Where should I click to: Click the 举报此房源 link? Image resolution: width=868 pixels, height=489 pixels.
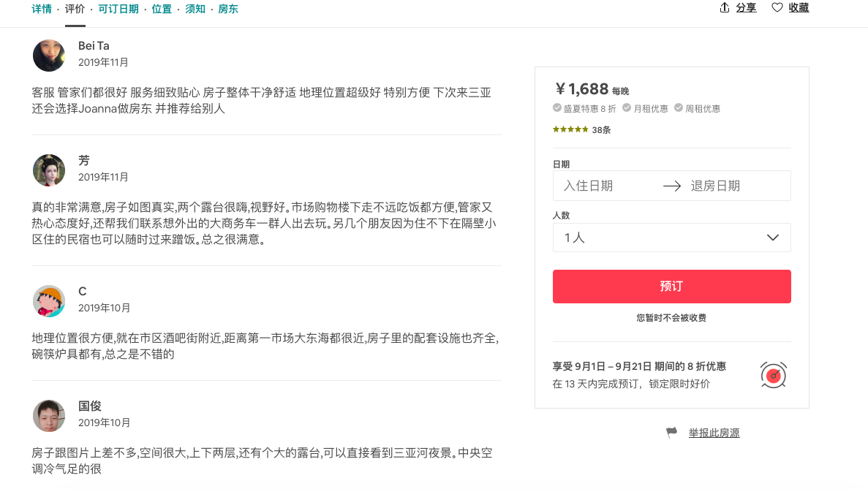pos(714,433)
